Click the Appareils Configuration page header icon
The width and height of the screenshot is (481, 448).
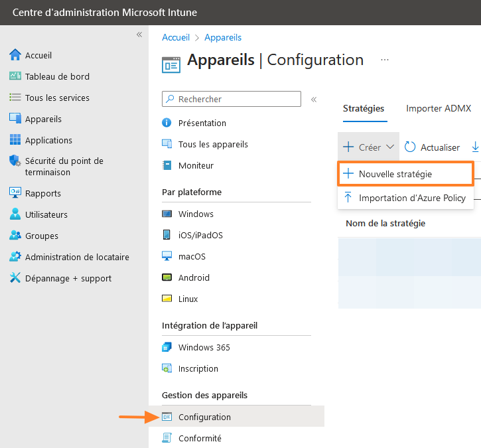171,65
